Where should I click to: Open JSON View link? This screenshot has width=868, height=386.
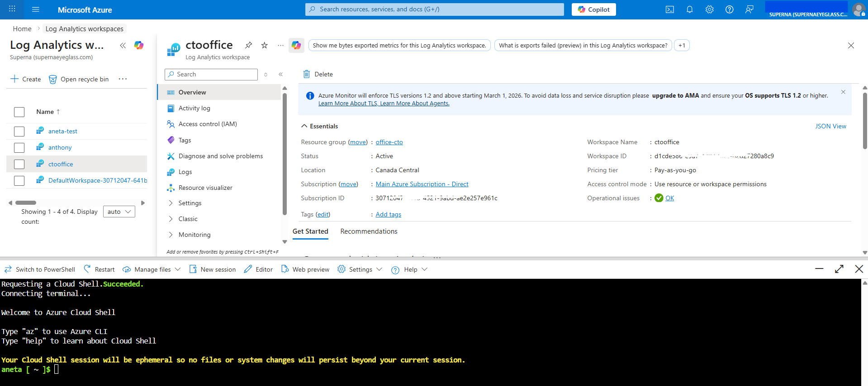pyautogui.click(x=830, y=126)
